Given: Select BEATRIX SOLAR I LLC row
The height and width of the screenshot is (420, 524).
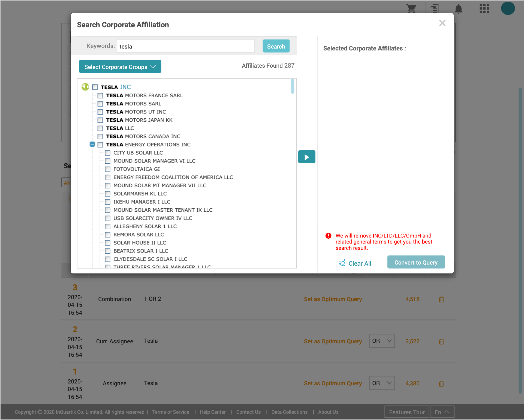Looking at the screenshot, I should pos(137,251).
